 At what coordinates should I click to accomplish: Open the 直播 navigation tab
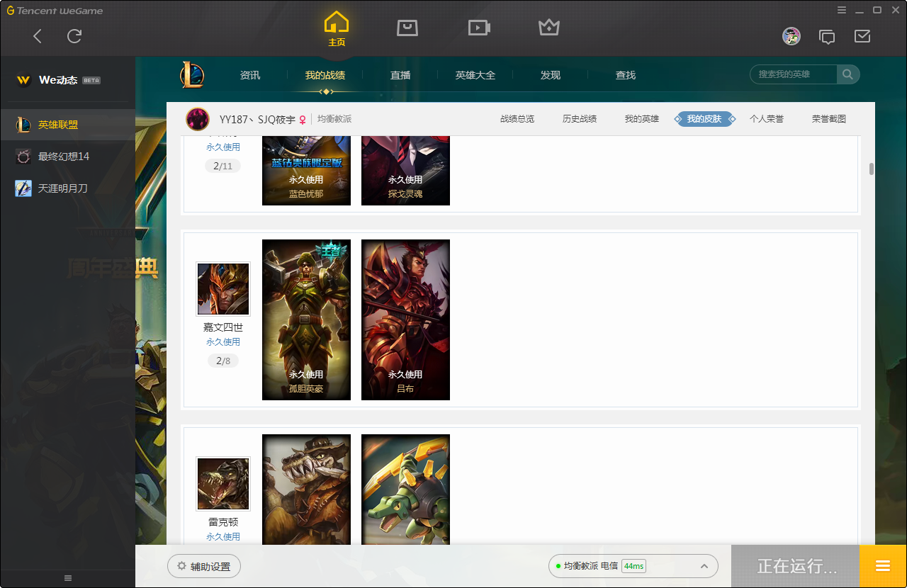[x=400, y=75]
